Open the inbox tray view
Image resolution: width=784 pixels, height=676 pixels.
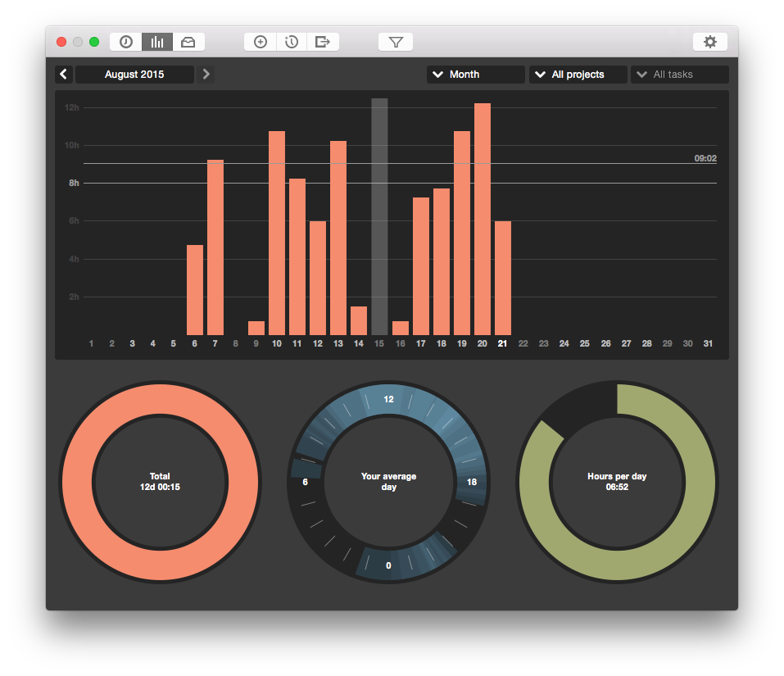188,42
